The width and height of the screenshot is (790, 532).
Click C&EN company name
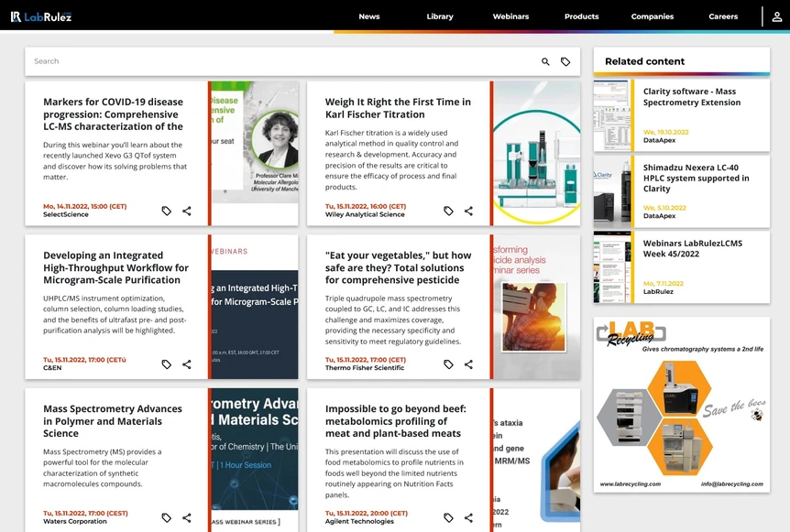52,368
